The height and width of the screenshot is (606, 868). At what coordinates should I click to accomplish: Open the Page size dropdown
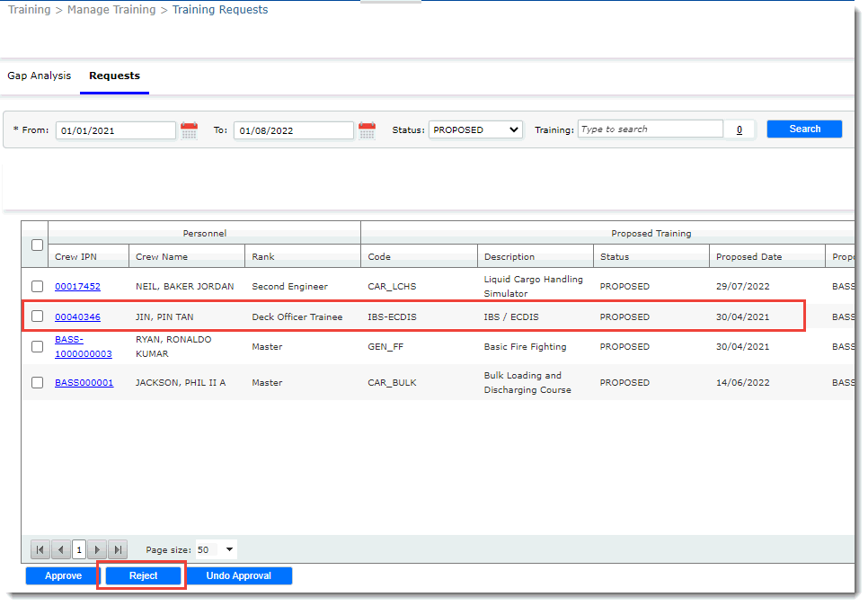tap(217, 549)
